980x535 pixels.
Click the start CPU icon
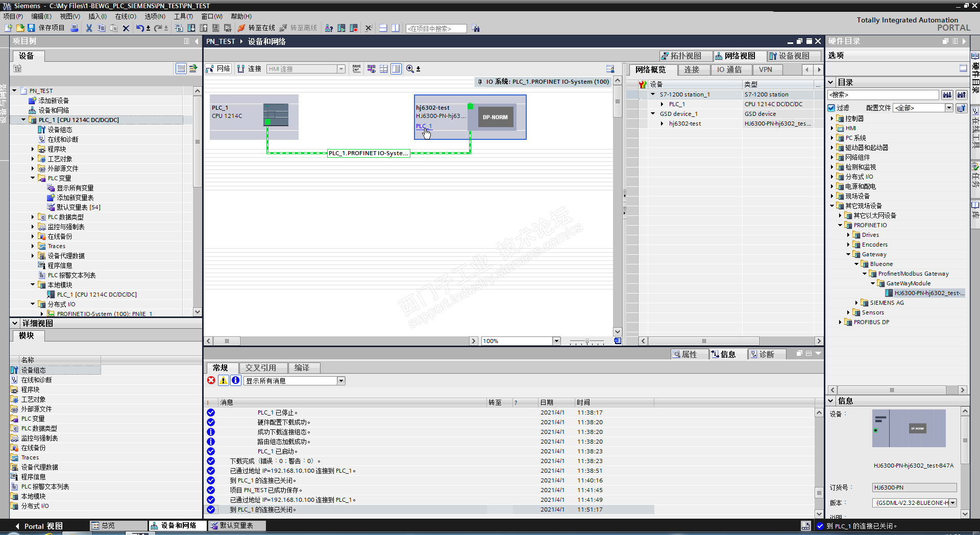click(341, 28)
